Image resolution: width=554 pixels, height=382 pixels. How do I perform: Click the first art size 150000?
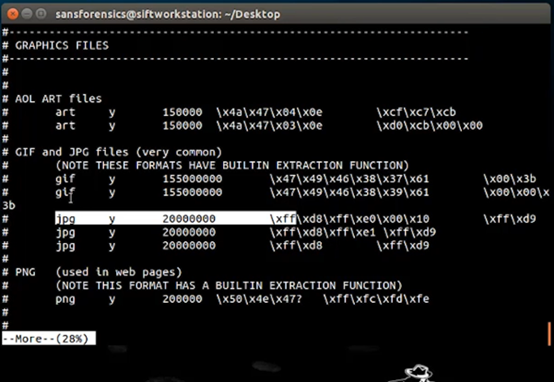point(182,112)
